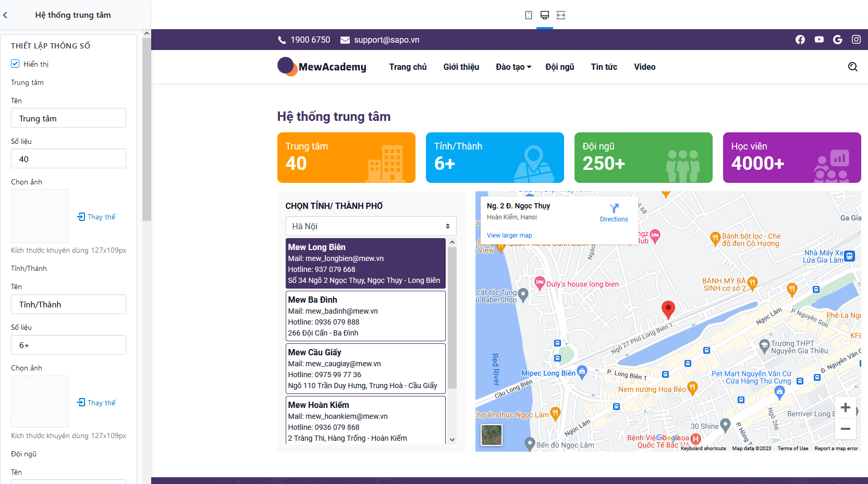Click the map Directions icon
Viewport: 868px width, 484px height.
pyautogui.click(x=614, y=208)
